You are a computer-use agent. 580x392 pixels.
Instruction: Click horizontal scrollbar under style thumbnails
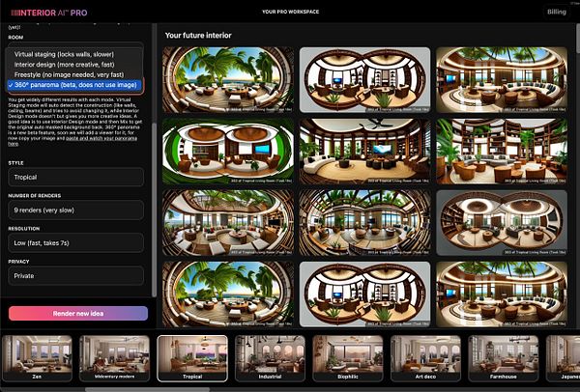(x=147, y=389)
